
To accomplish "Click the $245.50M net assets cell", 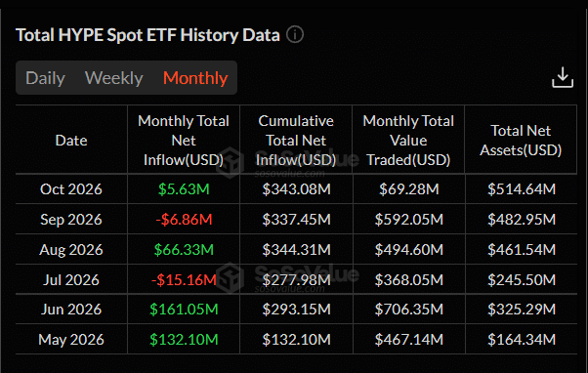I will pos(522,280).
